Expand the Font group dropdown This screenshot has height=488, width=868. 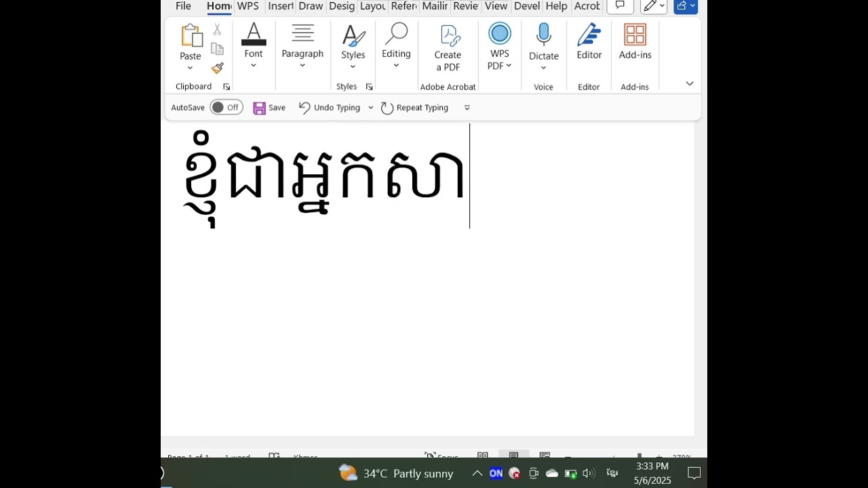point(253,66)
